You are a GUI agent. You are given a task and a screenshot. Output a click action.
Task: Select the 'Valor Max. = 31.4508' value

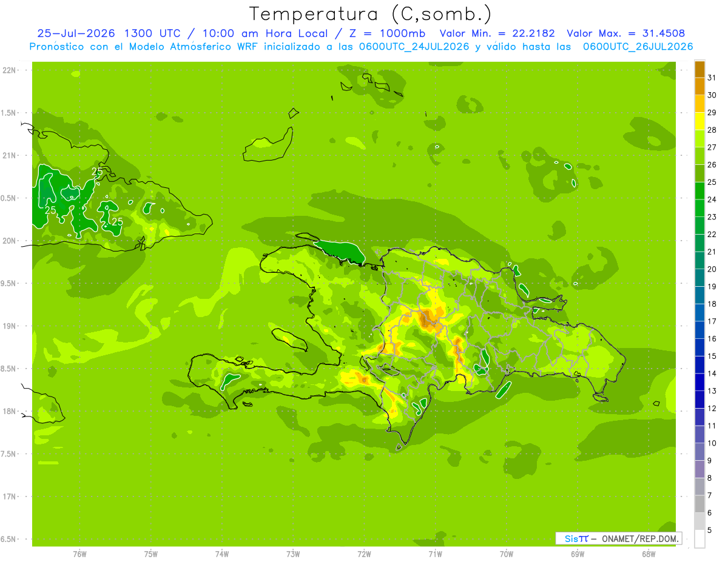pyautogui.click(x=626, y=33)
